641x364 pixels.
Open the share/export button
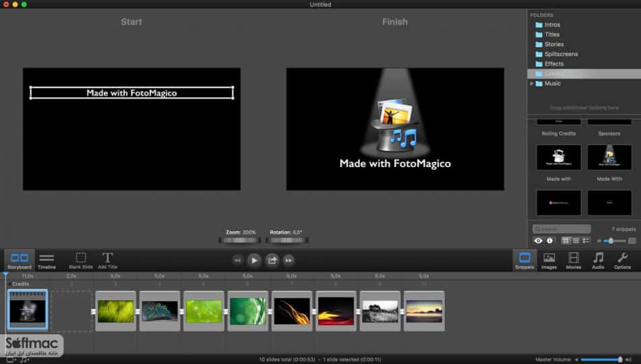[x=272, y=260]
